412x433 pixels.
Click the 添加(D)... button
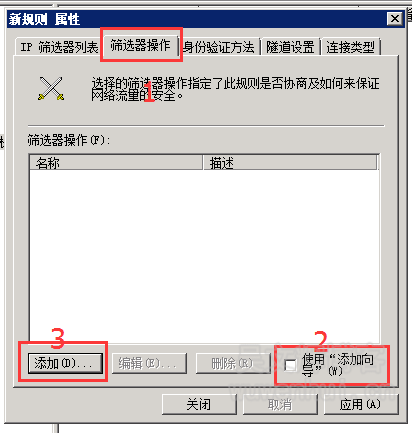tap(65, 363)
